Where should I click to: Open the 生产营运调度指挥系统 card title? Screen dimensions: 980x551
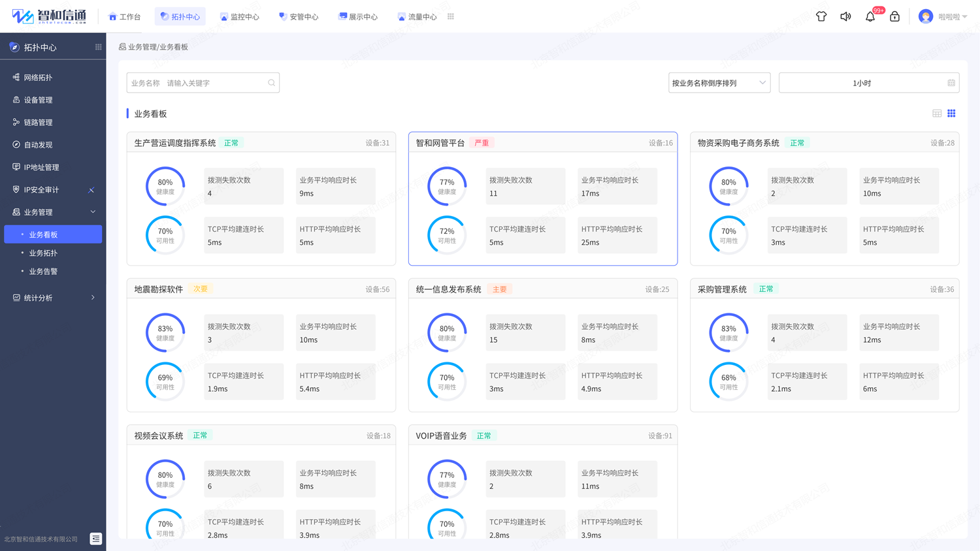pos(175,143)
